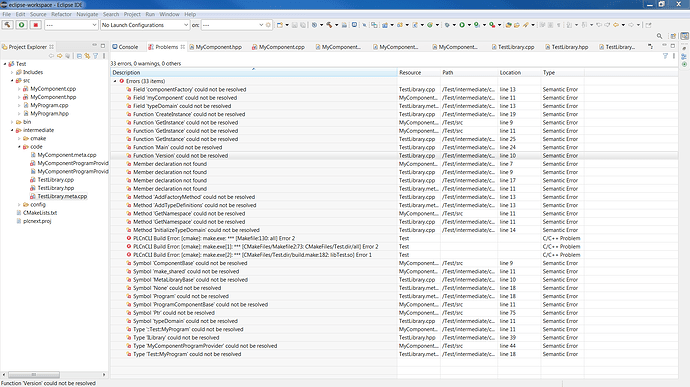Open the Refactor menu

tap(61, 14)
